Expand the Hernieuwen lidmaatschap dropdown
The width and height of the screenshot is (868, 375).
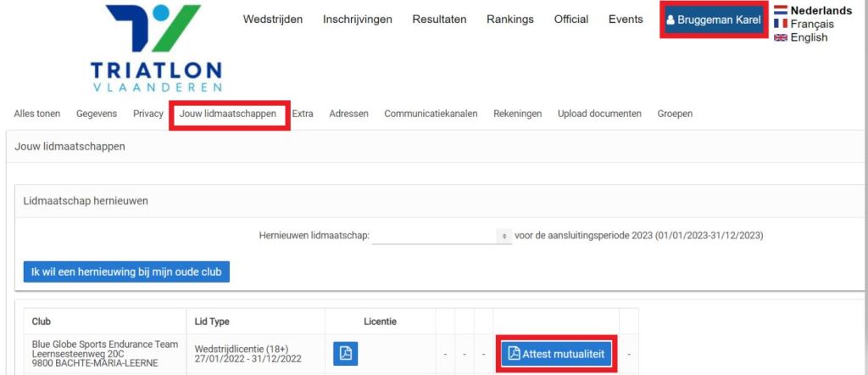coord(442,236)
